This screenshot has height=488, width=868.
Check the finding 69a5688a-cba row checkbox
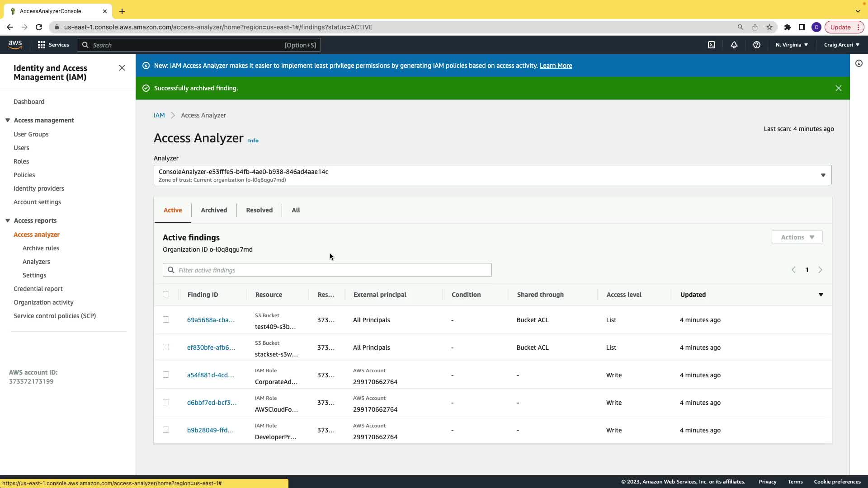point(166,319)
